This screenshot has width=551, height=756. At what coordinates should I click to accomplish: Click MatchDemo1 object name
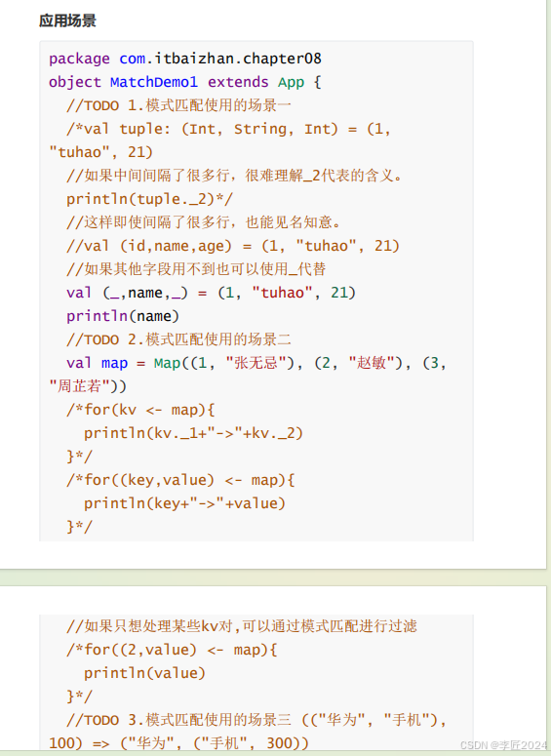[x=154, y=82]
